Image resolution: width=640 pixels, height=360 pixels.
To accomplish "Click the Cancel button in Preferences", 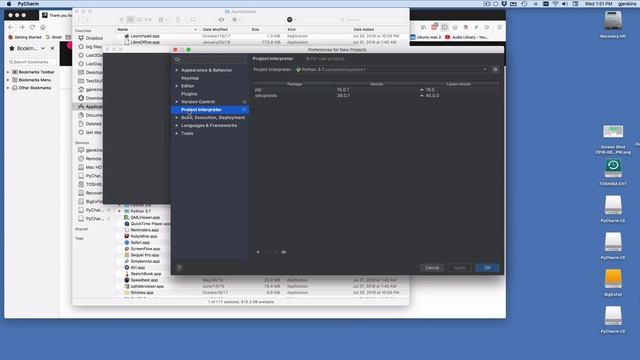I will pyautogui.click(x=432, y=268).
